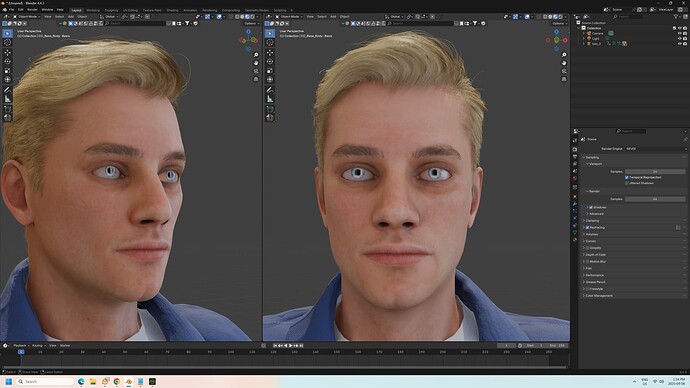690x388 pixels.
Task: Select the Annotate tool in left viewport
Action: pos(7,90)
